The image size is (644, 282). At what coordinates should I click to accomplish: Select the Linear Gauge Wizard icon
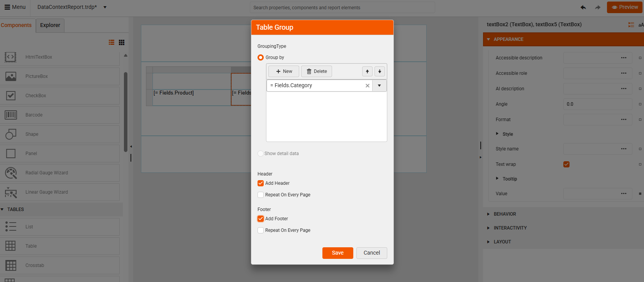point(11,192)
